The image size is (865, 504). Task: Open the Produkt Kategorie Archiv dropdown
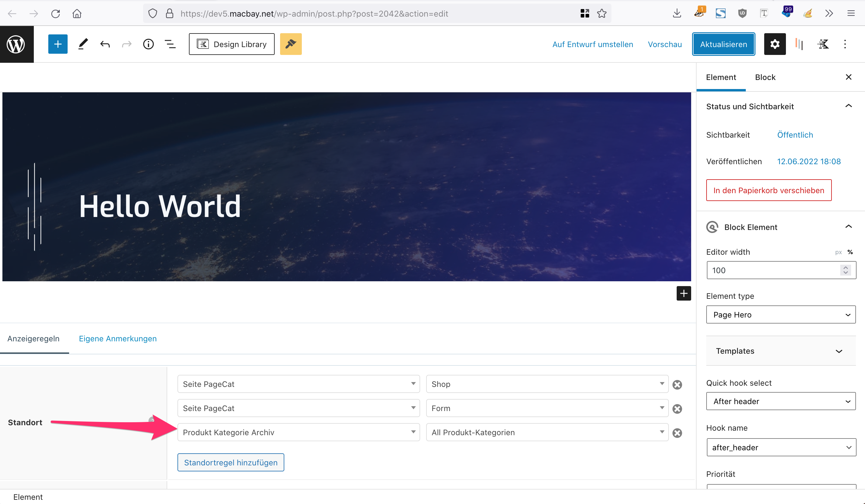tap(298, 432)
